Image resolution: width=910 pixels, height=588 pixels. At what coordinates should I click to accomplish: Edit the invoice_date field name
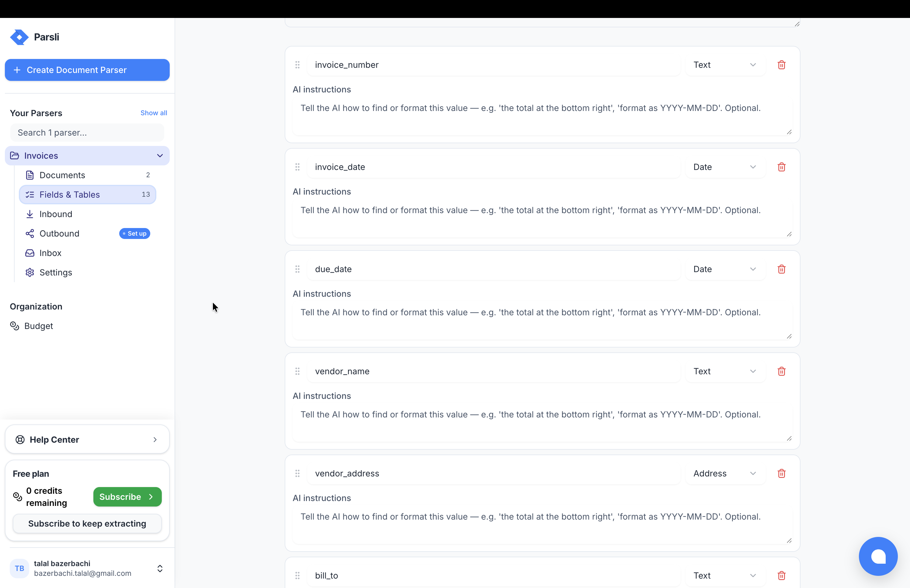pyautogui.click(x=494, y=167)
